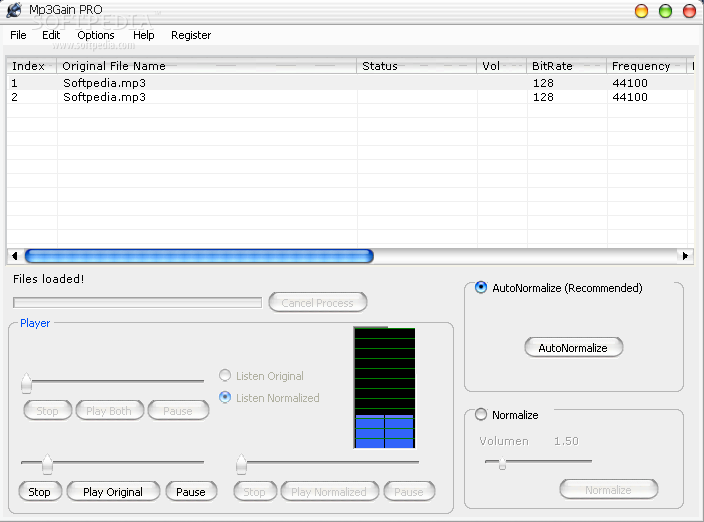Screen dimensions: 704x522
Task: Click the processing progress bar
Action: tap(137, 303)
